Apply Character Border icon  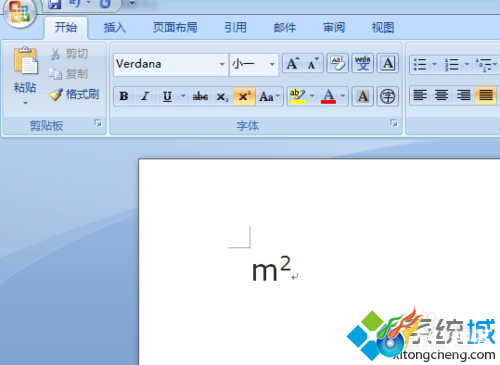(388, 63)
